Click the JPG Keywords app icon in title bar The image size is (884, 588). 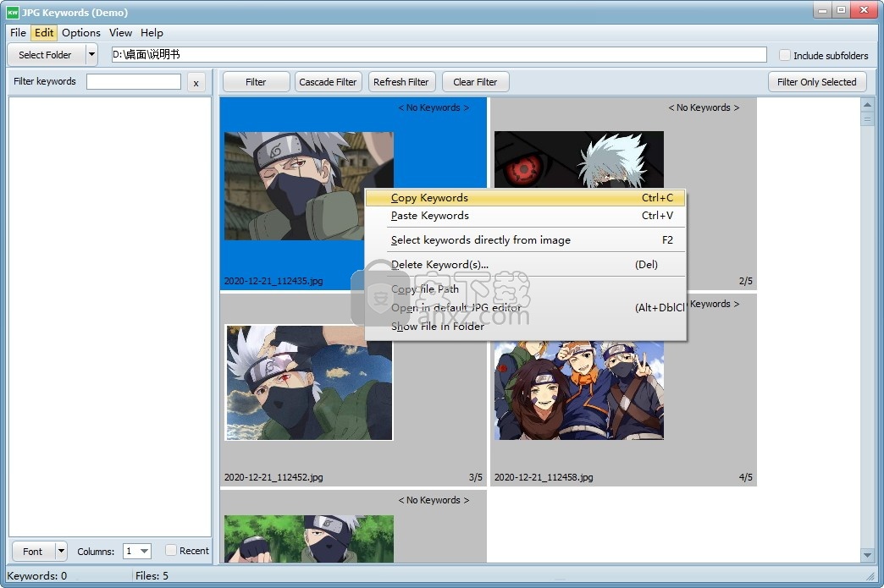[12, 12]
